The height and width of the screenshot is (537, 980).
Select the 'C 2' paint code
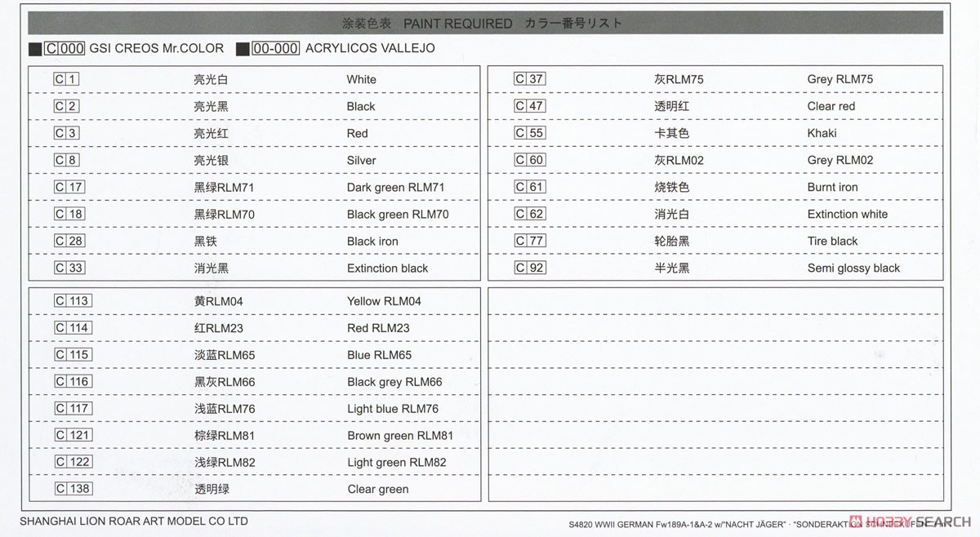pyautogui.click(x=67, y=106)
